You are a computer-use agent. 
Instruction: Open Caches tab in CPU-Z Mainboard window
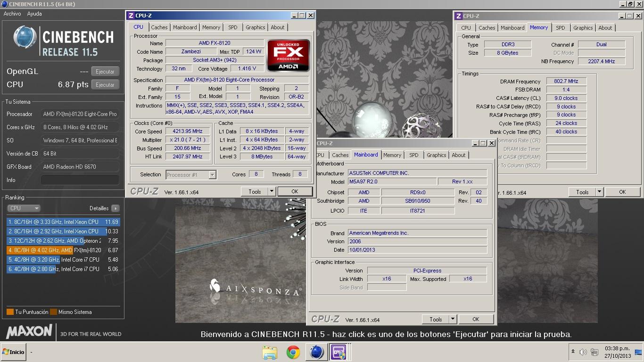340,155
